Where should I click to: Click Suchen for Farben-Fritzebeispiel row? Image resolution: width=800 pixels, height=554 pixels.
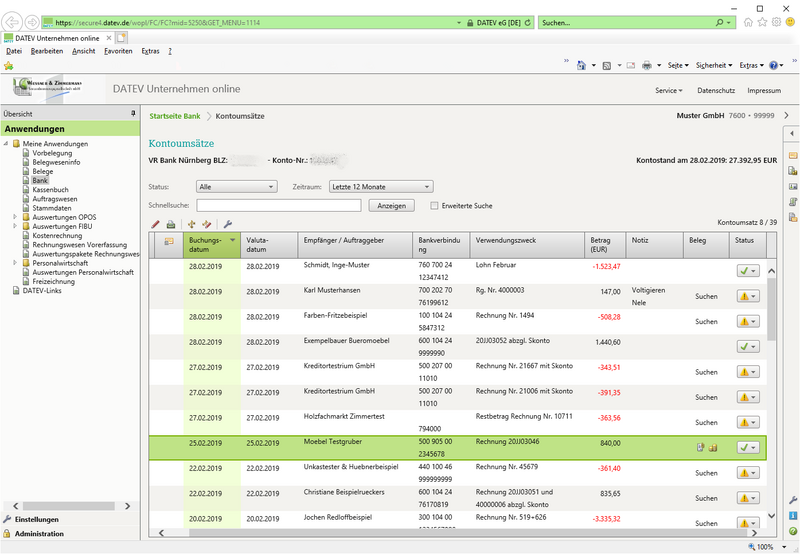tap(706, 321)
